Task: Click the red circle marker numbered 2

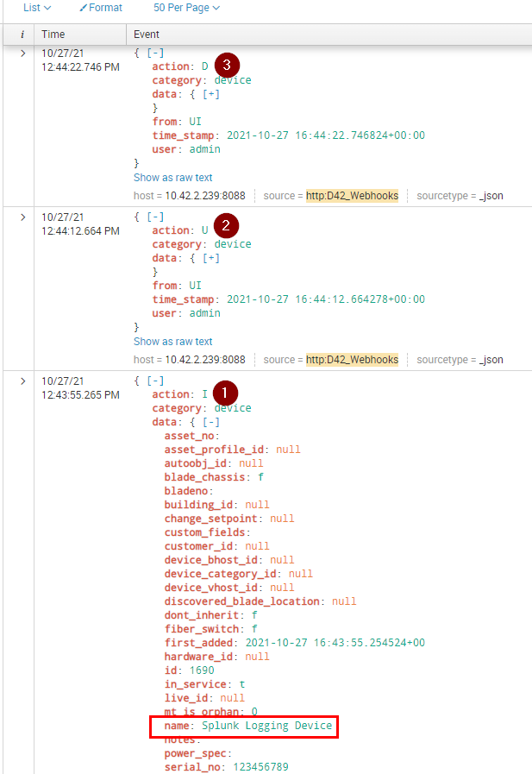Action: (x=227, y=227)
